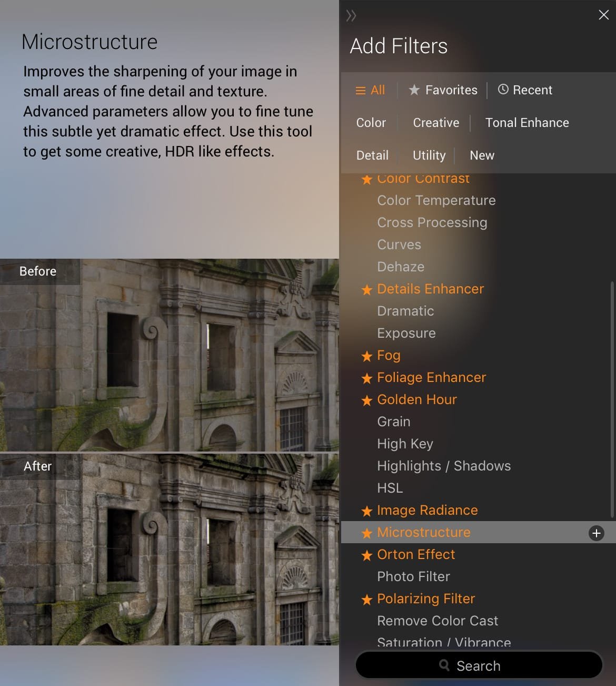Click the plus icon to add Microstructure
This screenshot has height=686, width=616.
tap(596, 533)
